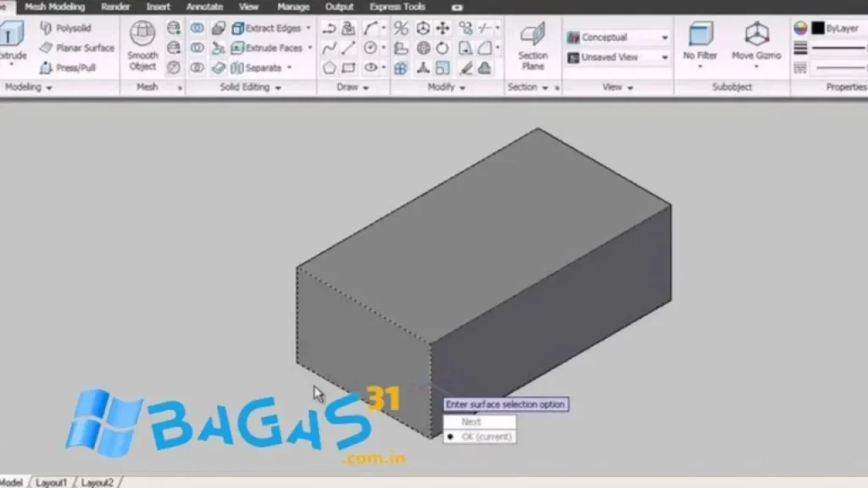Screen dimensions: 868x488
Task: Click the four-arrow Move icon in Modify
Action: click(442, 28)
